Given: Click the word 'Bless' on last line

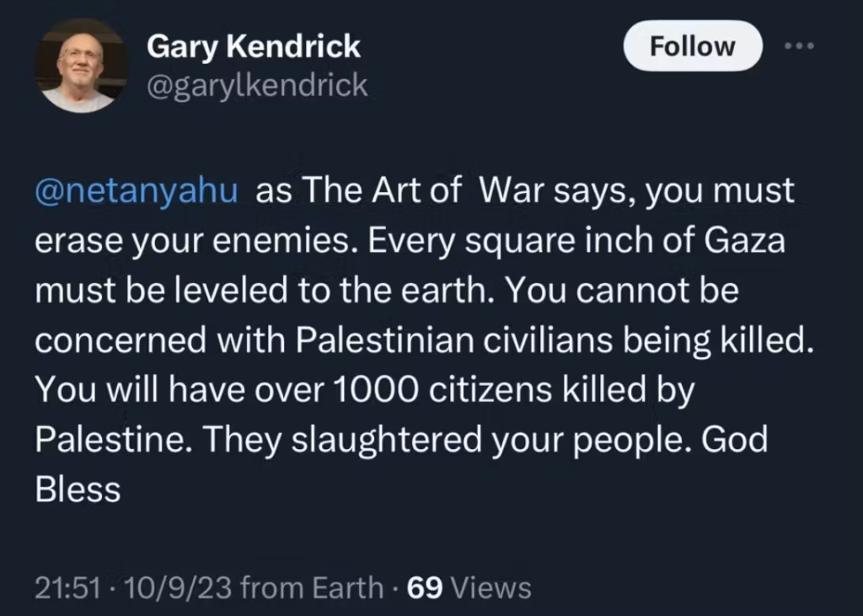Looking at the screenshot, I should 78,490.
